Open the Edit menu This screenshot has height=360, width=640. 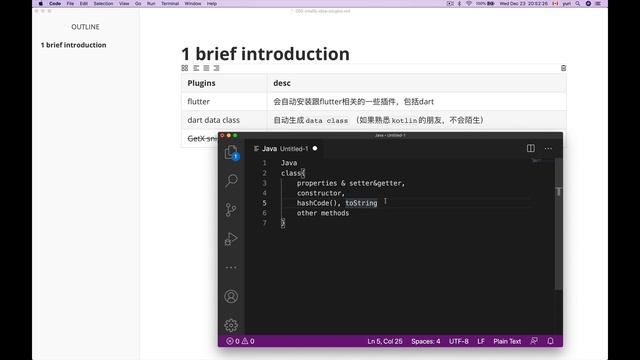coord(84,3)
